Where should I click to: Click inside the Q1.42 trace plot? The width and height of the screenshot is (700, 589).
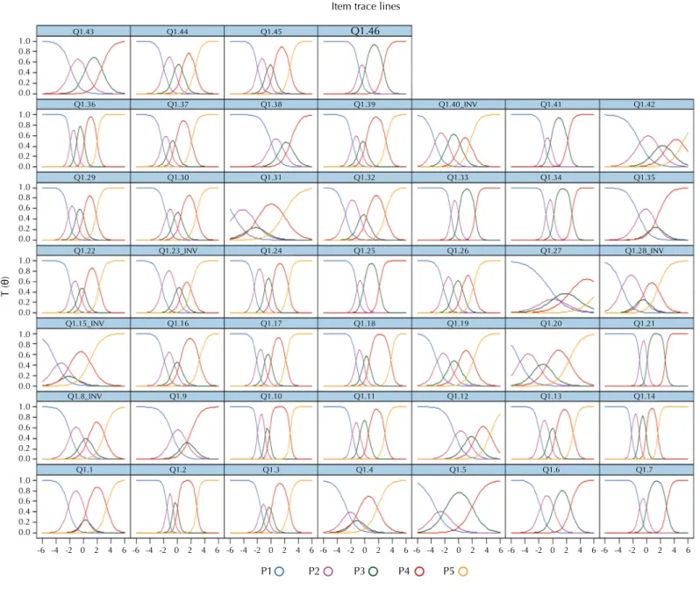(x=646, y=140)
